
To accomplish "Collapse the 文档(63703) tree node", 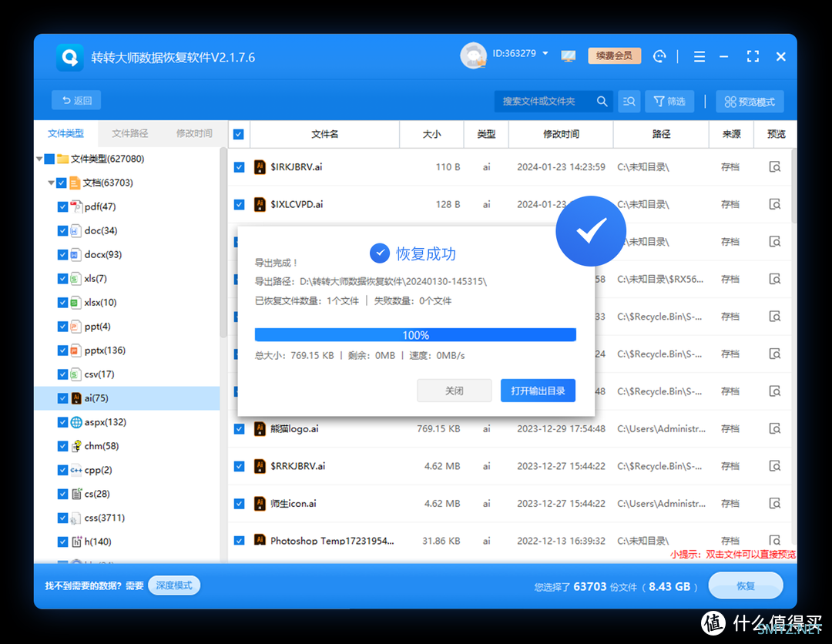I will [51, 183].
